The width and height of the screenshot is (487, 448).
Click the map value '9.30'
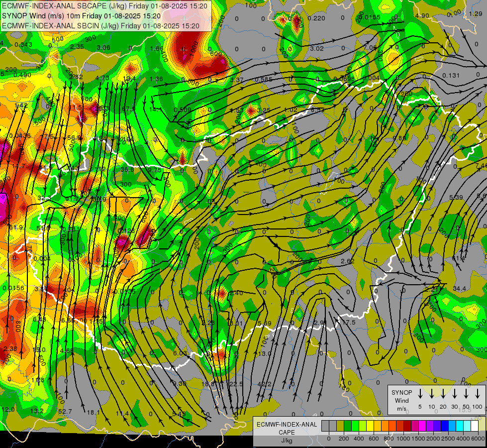(x=180, y=384)
